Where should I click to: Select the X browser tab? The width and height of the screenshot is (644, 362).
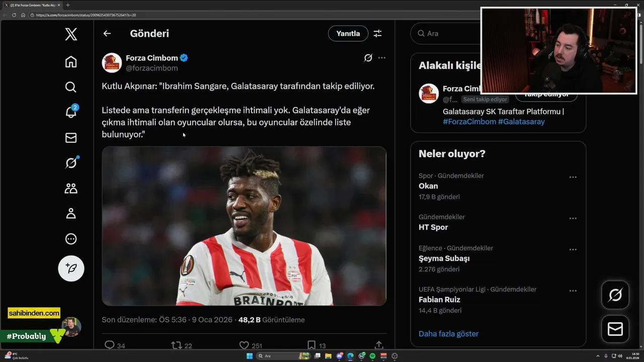click(x=32, y=5)
